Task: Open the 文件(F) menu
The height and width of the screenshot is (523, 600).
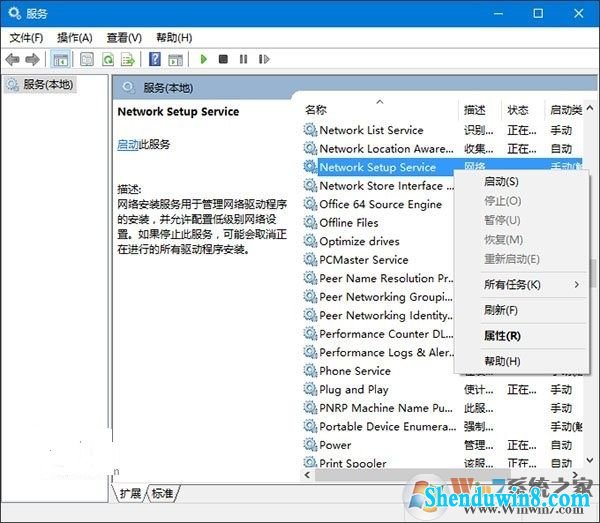Action: [x=26, y=37]
